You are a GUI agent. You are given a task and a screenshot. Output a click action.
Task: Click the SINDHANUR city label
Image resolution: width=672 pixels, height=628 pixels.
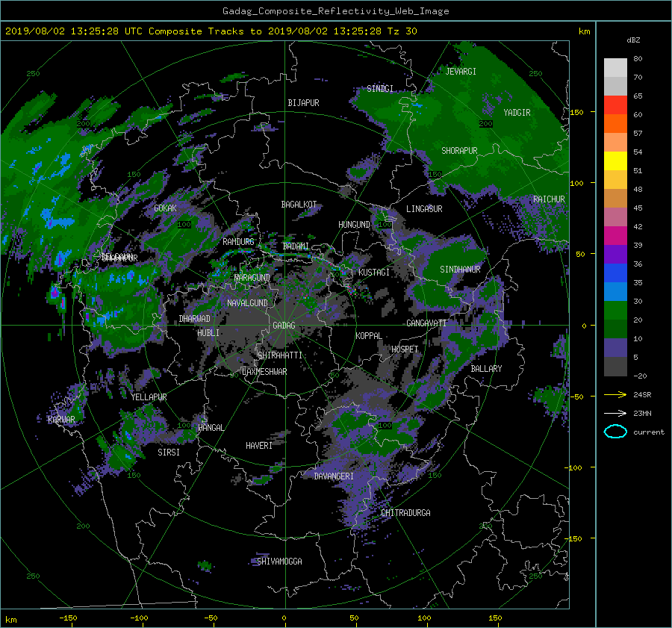460,270
